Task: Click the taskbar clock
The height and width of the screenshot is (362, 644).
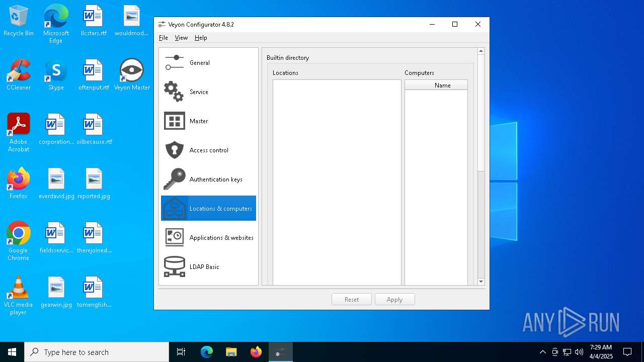Action: [601, 352]
